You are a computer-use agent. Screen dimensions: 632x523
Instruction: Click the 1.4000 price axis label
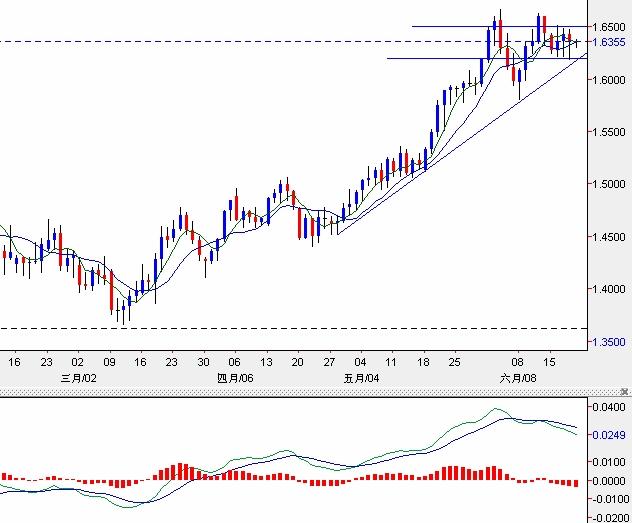point(609,289)
